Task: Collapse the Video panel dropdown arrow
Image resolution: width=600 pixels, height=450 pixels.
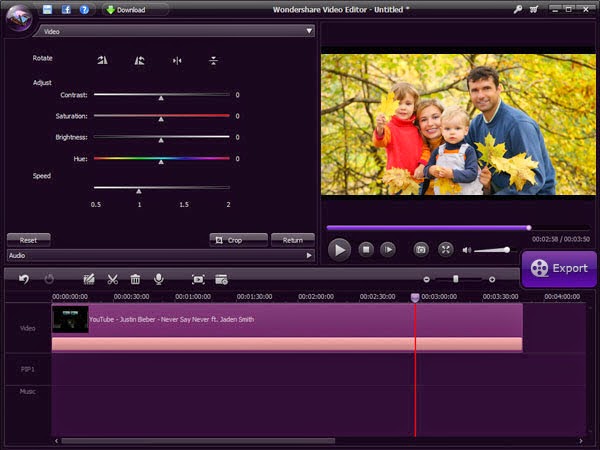Action: point(309,31)
